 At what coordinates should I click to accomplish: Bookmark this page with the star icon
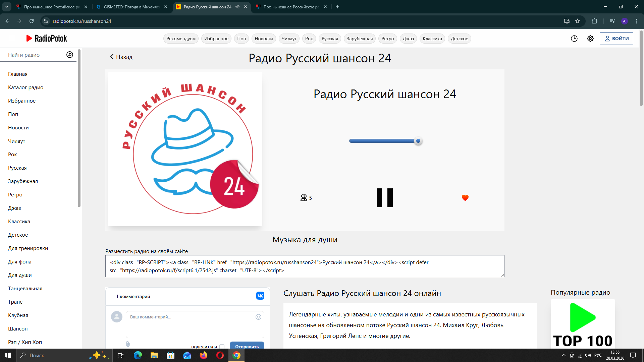coord(578,21)
